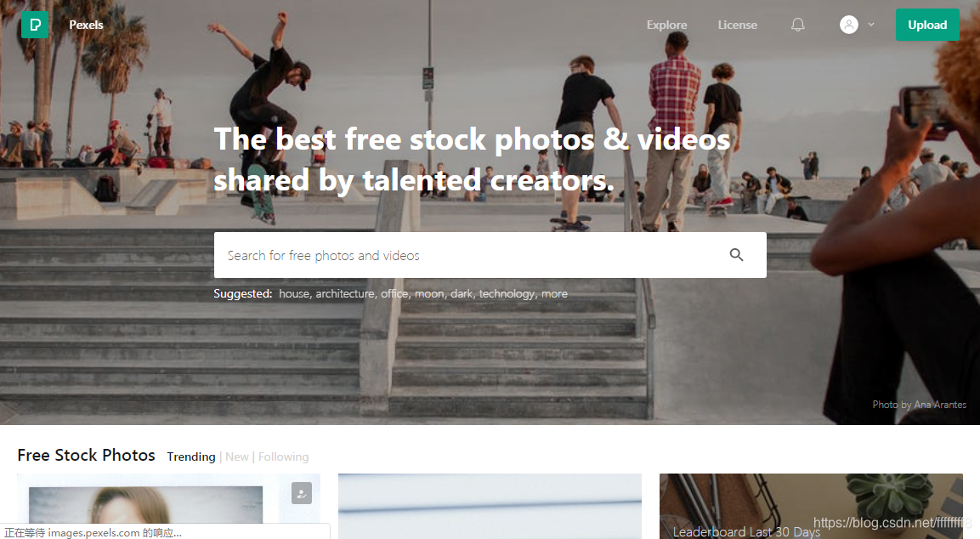Select the Trending tab
The image size is (980, 539).
pyautogui.click(x=191, y=457)
